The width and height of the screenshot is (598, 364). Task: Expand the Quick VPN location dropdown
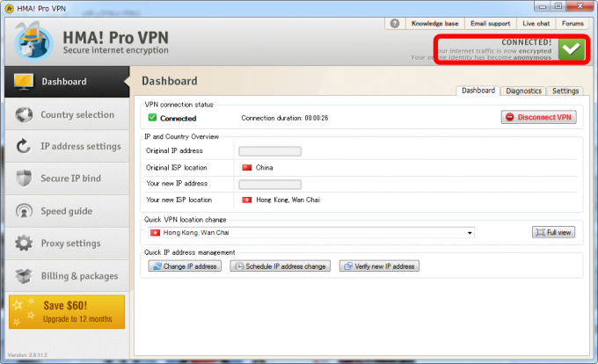pyautogui.click(x=470, y=233)
